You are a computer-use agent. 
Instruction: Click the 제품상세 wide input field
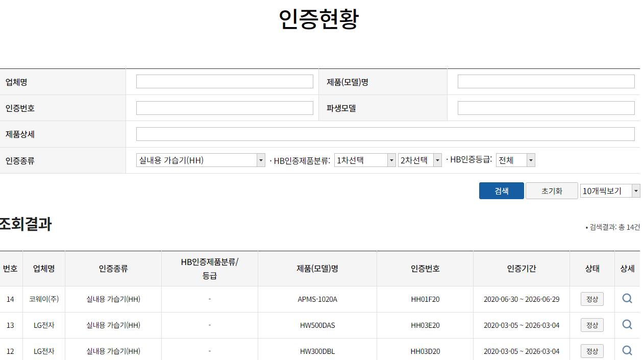click(x=385, y=134)
